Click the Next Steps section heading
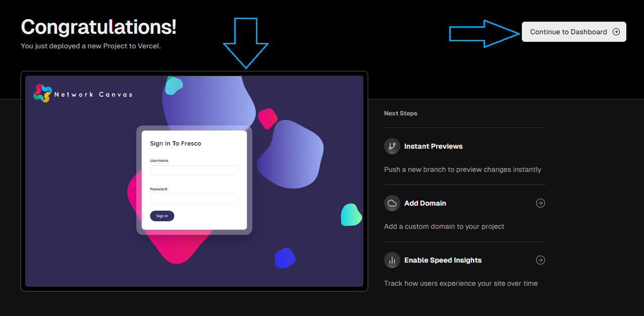Viewport: 644px width, 316px height. click(x=400, y=113)
